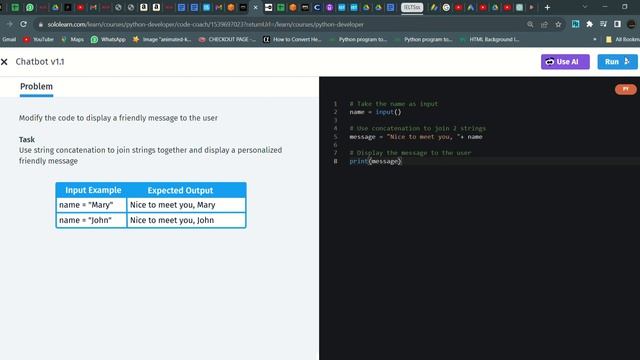The width and height of the screenshot is (640, 360).
Task: Toggle the browser side panel
Action: (x=617, y=24)
